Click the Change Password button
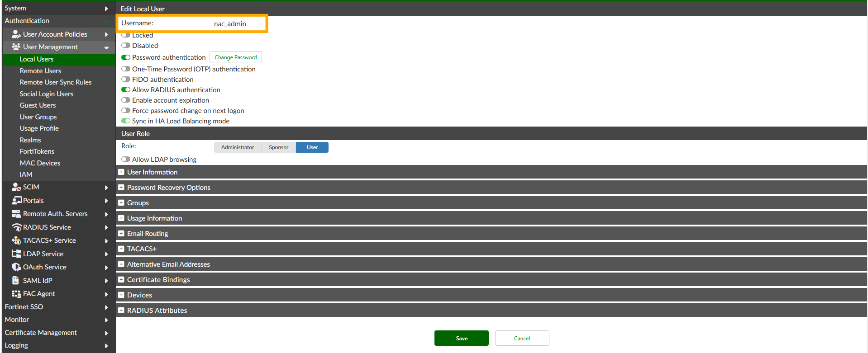 tap(236, 57)
